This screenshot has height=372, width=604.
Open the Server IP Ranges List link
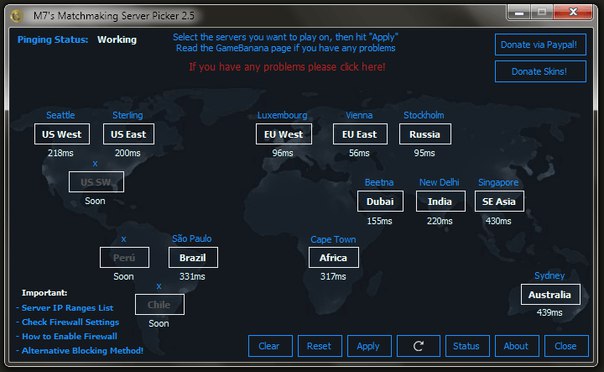[x=67, y=308]
